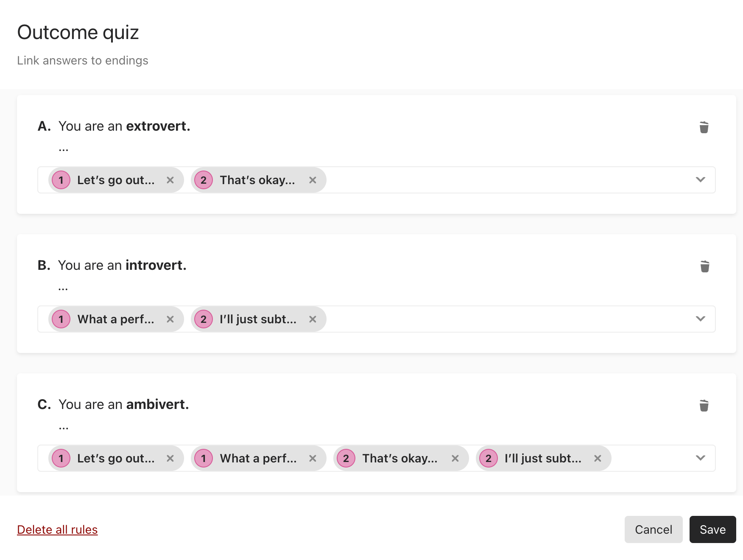The image size is (743, 560).
Task: Delete the ambivert ending with trash icon
Action: [704, 406]
